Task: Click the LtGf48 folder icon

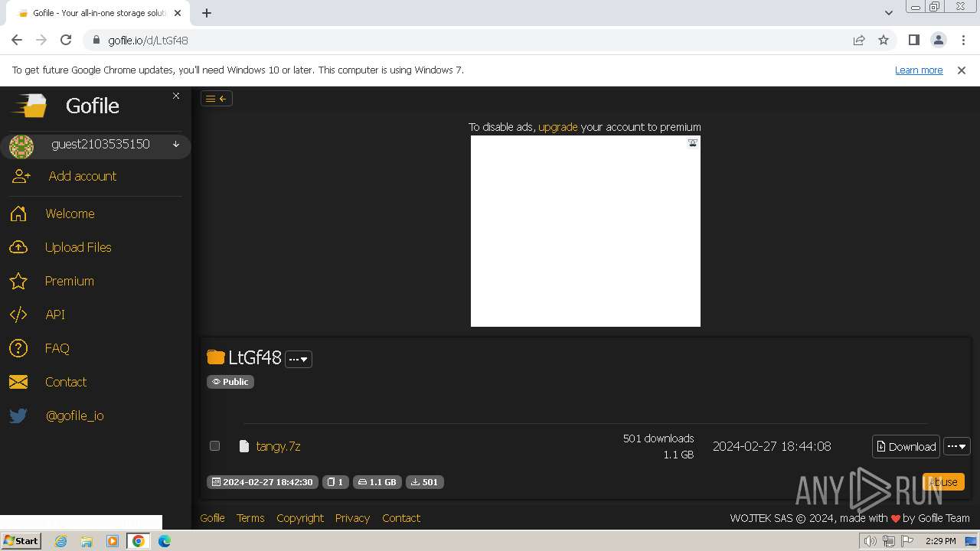Action: (216, 357)
